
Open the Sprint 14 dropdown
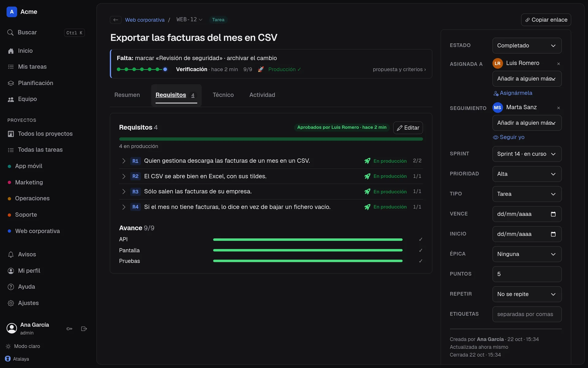click(527, 154)
